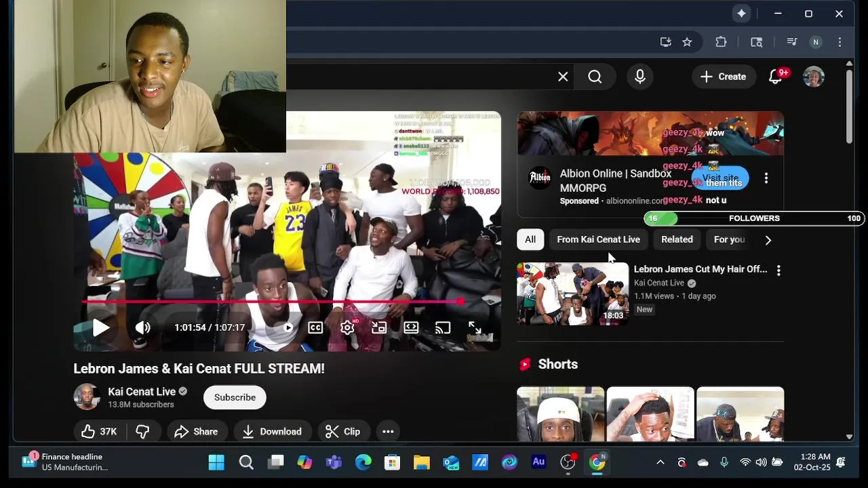Clip this video
Screen dimensions: 868x488
342,432
